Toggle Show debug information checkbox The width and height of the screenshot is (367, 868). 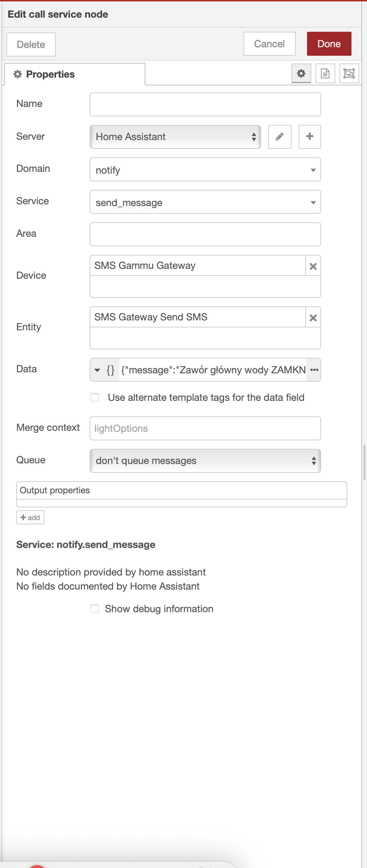[x=95, y=609]
